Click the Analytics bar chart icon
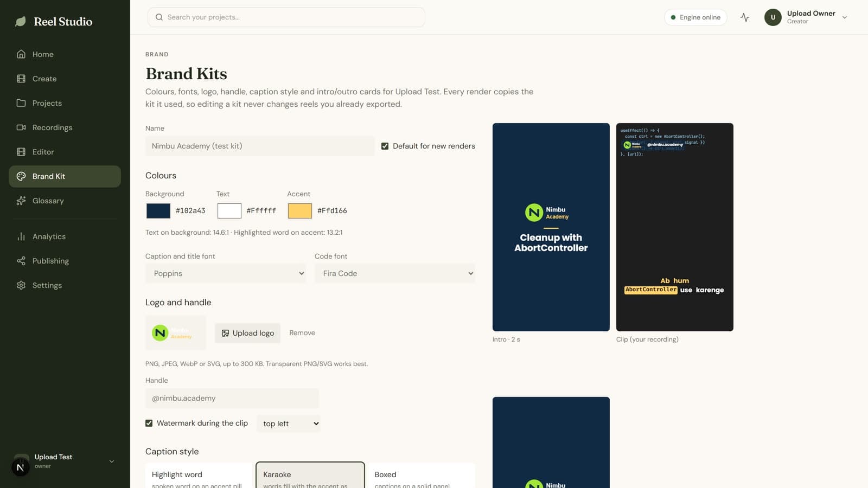This screenshot has width=868, height=488. click(x=21, y=236)
